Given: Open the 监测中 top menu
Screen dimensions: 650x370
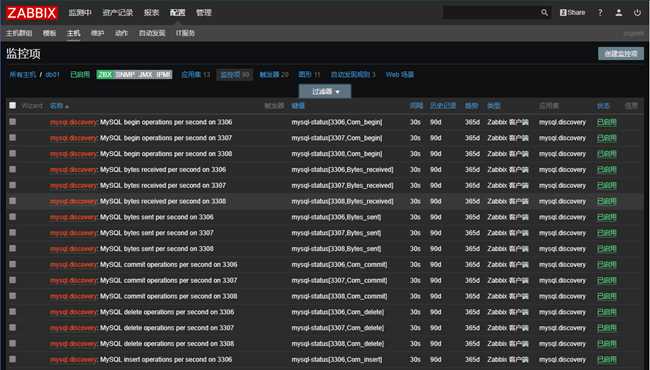Looking at the screenshot, I should (80, 12).
